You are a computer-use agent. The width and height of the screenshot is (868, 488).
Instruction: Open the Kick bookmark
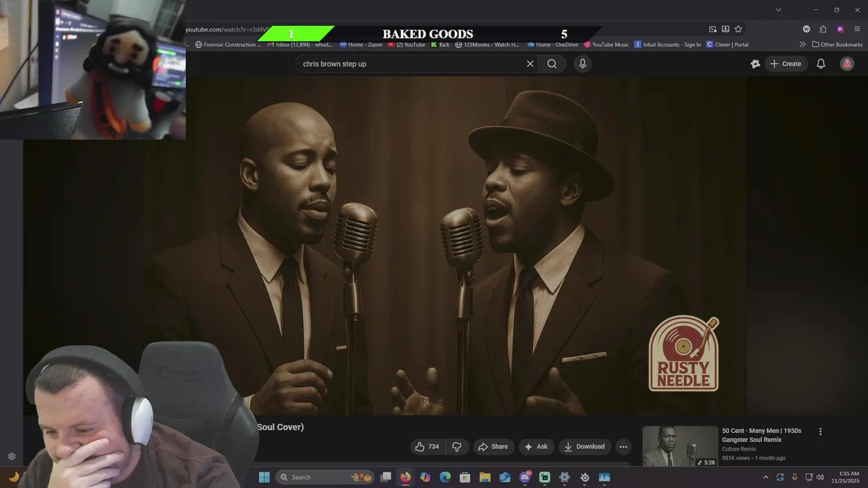click(440, 45)
